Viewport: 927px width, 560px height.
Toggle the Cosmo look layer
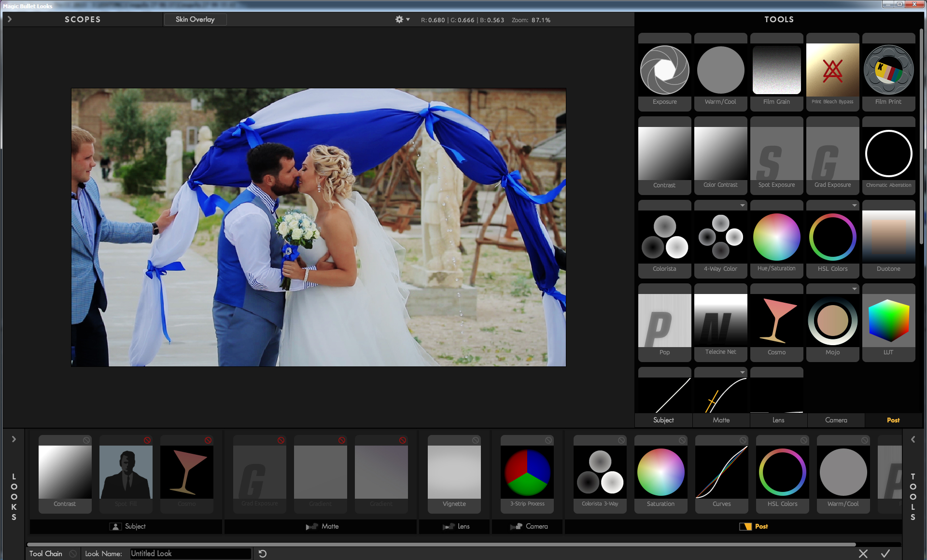tap(209, 440)
